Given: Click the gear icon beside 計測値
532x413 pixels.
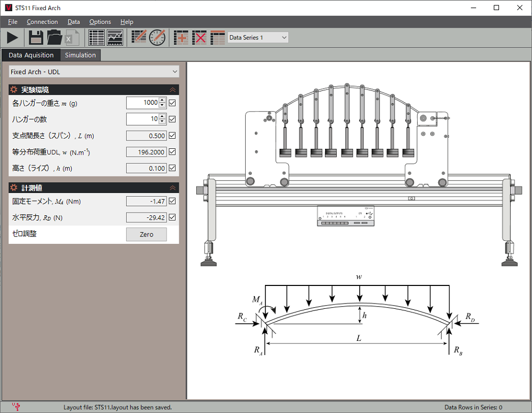Looking at the screenshot, I should (14, 188).
